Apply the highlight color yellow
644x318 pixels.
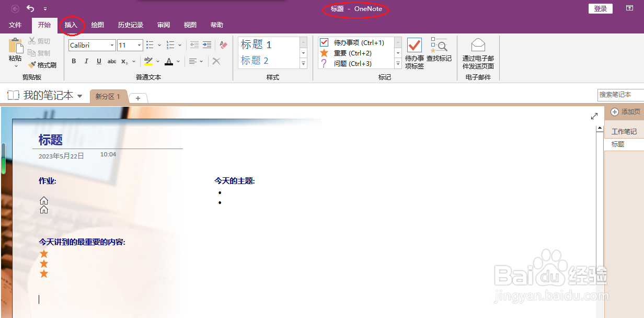click(148, 61)
